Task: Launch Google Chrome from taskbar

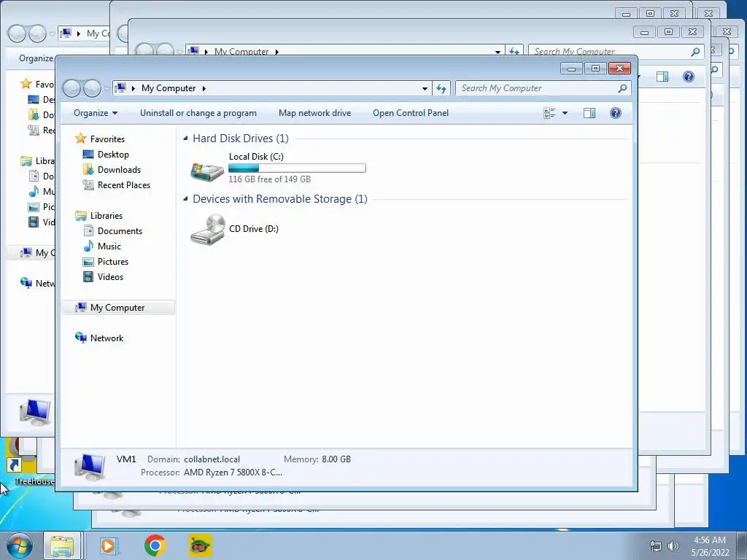Action: tap(155, 545)
